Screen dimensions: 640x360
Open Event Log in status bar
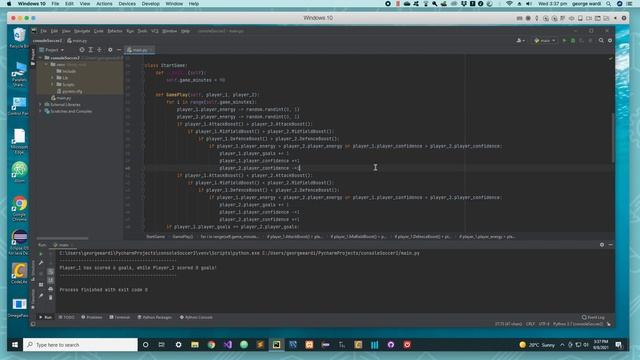pos(593,317)
